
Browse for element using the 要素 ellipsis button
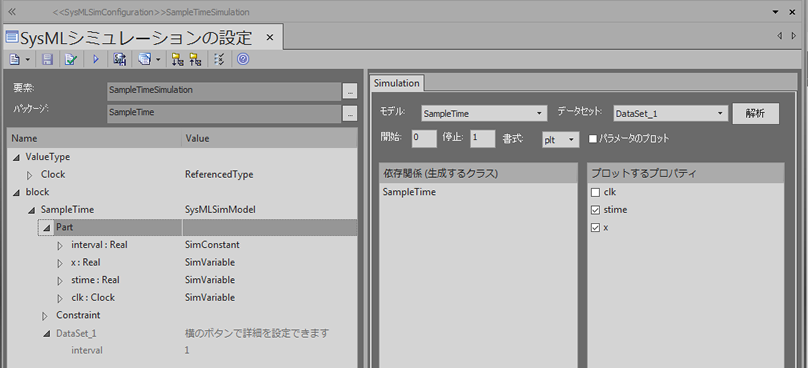[349, 91]
